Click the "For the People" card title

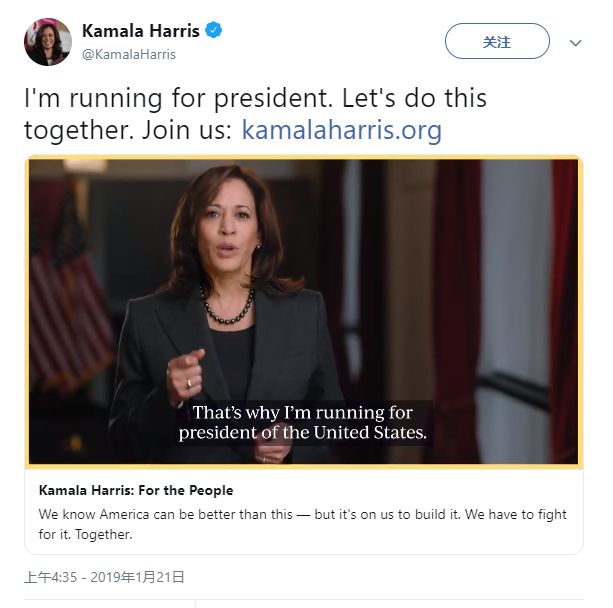(135, 490)
